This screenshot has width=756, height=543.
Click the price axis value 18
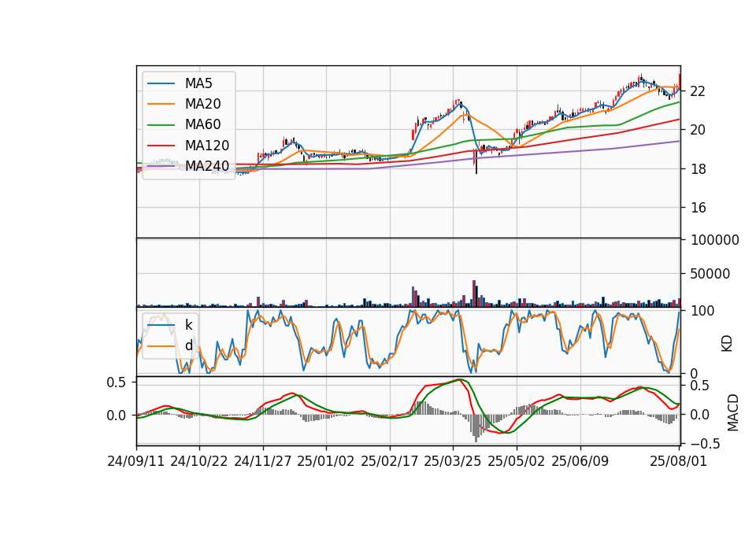pyautogui.click(x=697, y=169)
